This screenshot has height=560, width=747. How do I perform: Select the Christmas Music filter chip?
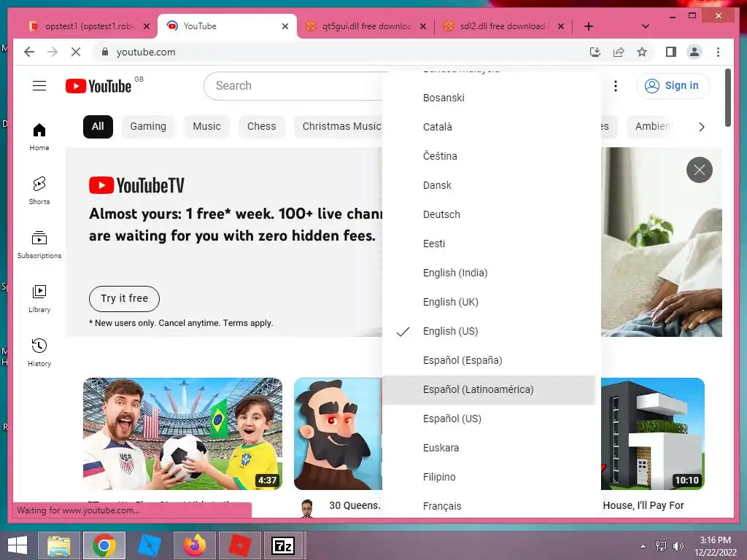(339, 127)
